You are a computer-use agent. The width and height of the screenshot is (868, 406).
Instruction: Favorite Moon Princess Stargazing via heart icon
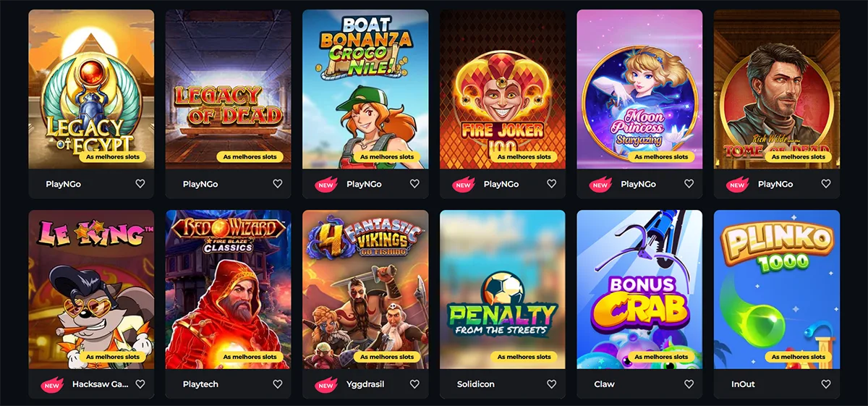click(x=689, y=184)
